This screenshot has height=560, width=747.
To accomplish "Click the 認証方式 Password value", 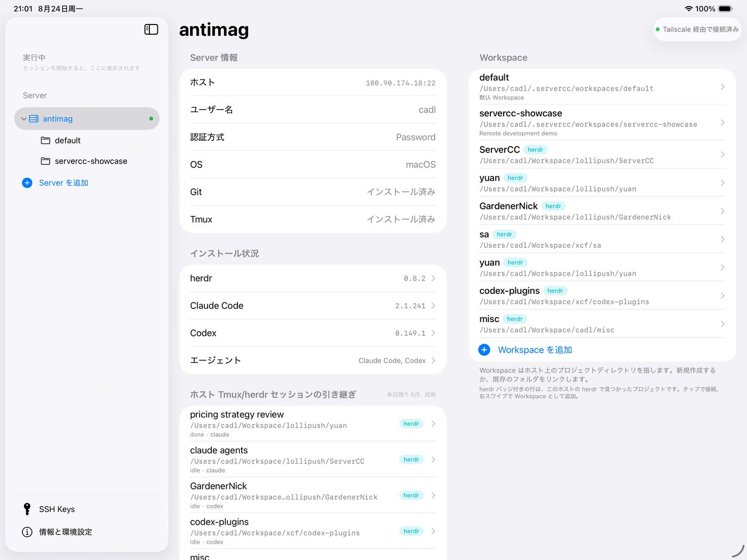I will [416, 138].
